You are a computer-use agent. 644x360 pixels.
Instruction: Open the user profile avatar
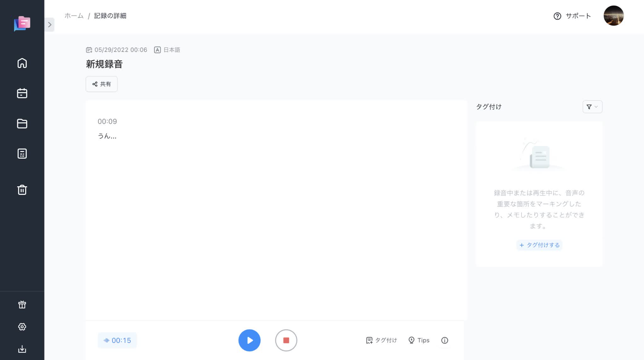pyautogui.click(x=613, y=16)
